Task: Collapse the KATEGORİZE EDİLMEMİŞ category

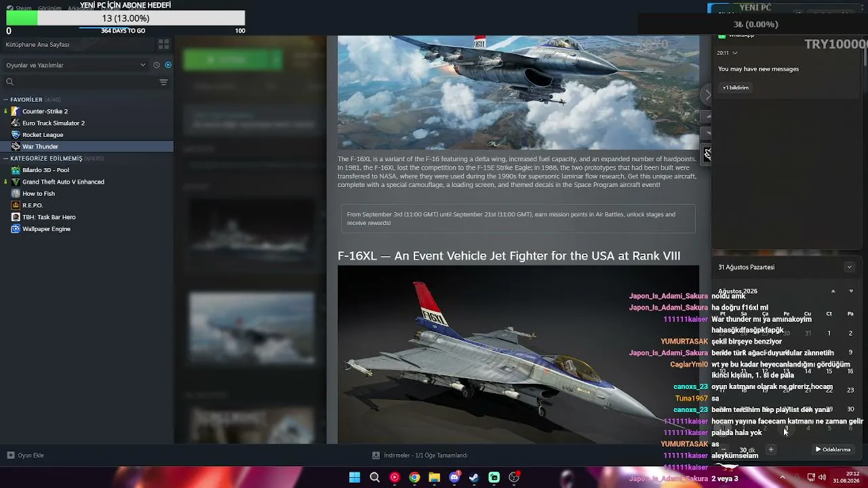Action: click(x=6, y=159)
